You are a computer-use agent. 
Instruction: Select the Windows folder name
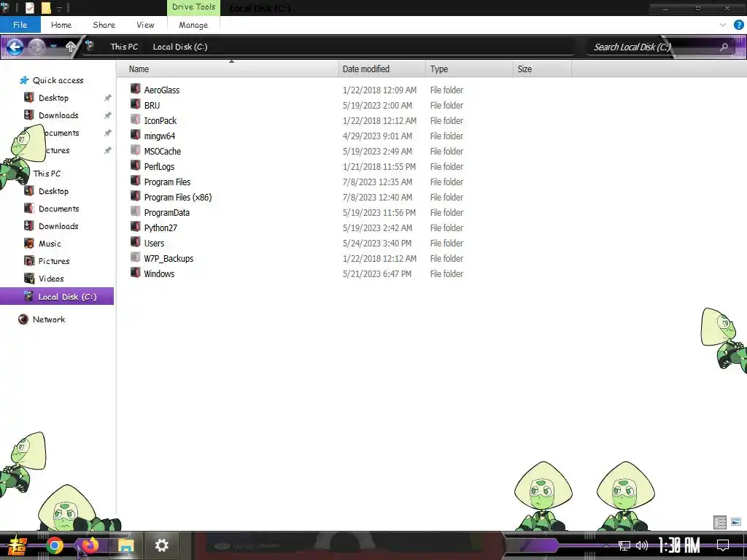click(159, 273)
